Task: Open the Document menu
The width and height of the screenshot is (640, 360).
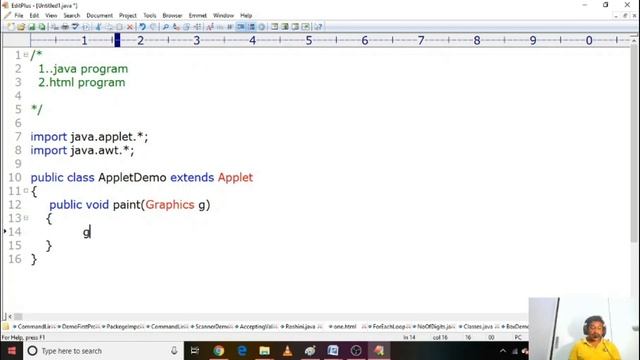Action: coord(99,16)
